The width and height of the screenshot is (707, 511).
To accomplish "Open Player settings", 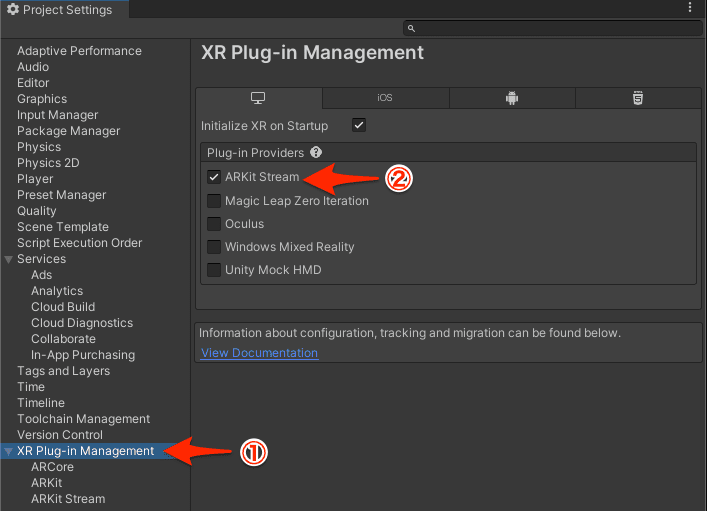I will (x=35, y=179).
